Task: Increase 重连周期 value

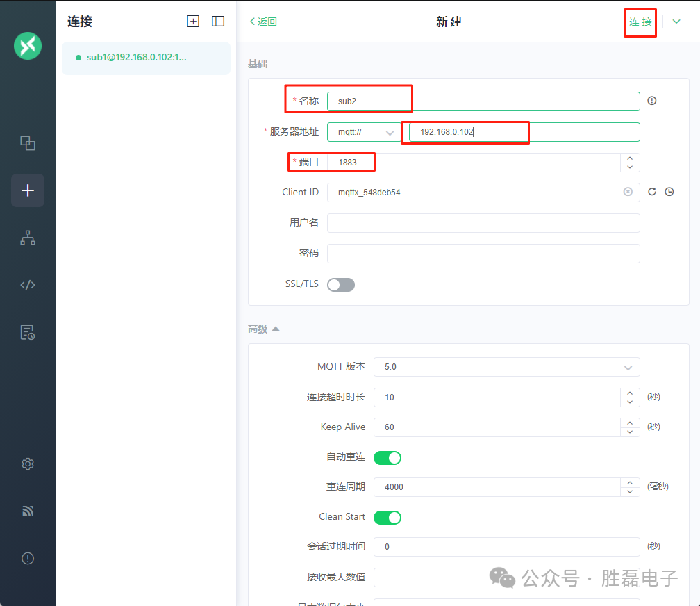Action: tap(630, 483)
